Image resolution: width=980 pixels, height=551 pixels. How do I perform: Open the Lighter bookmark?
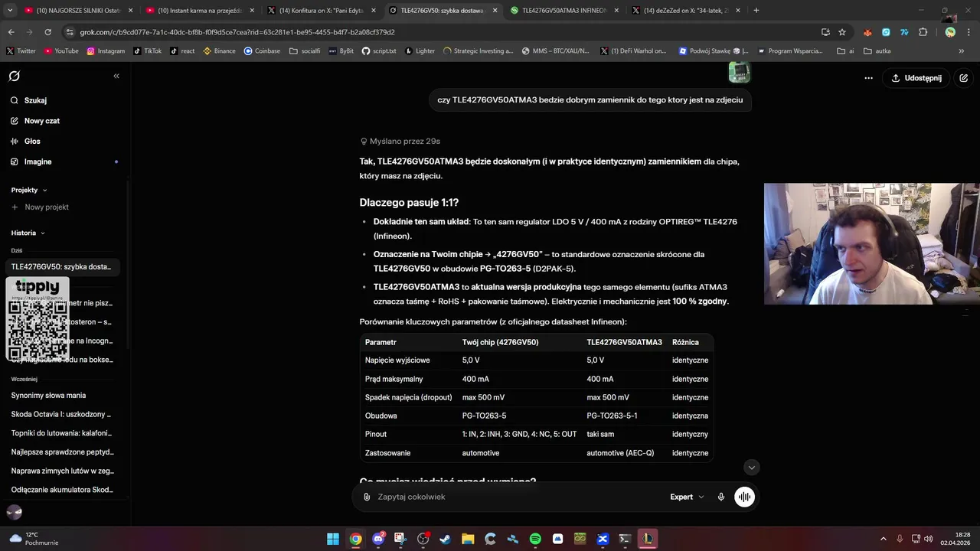[420, 51]
